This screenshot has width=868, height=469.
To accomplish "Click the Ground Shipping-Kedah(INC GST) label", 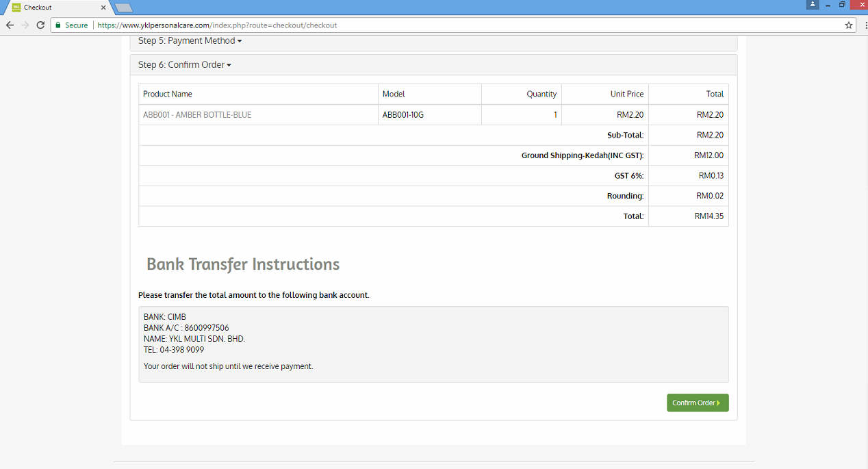I will [x=583, y=155].
